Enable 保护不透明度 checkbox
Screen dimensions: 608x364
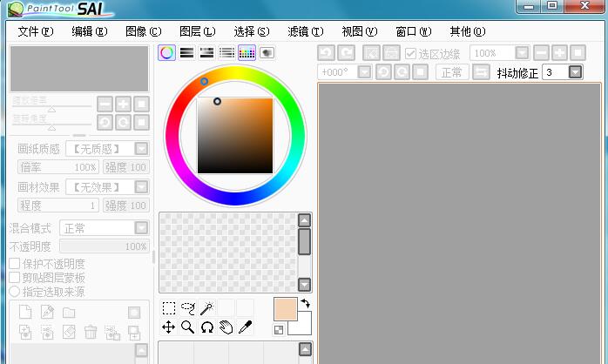click(x=14, y=264)
